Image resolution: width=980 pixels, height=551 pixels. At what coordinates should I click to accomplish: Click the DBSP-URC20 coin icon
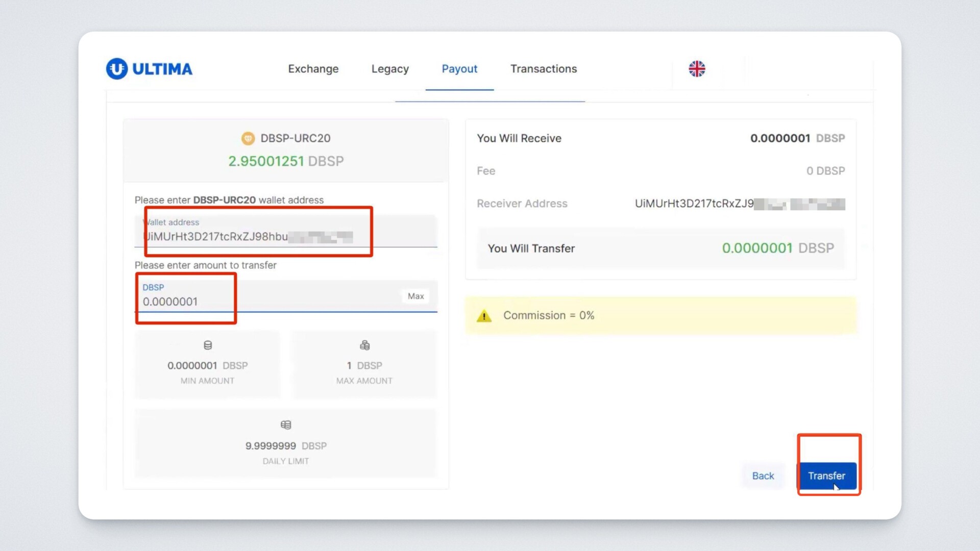pyautogui.click(x=248, y=138)
